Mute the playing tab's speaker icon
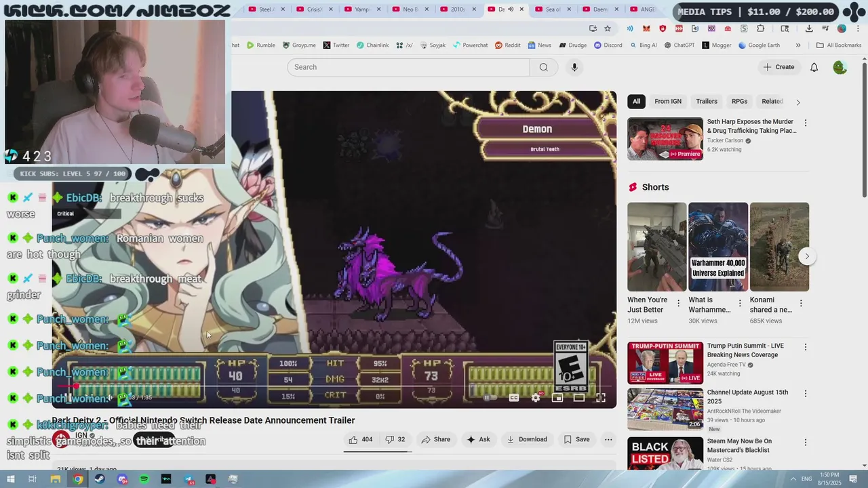This screenshot has height=488, width=868. 511,9
